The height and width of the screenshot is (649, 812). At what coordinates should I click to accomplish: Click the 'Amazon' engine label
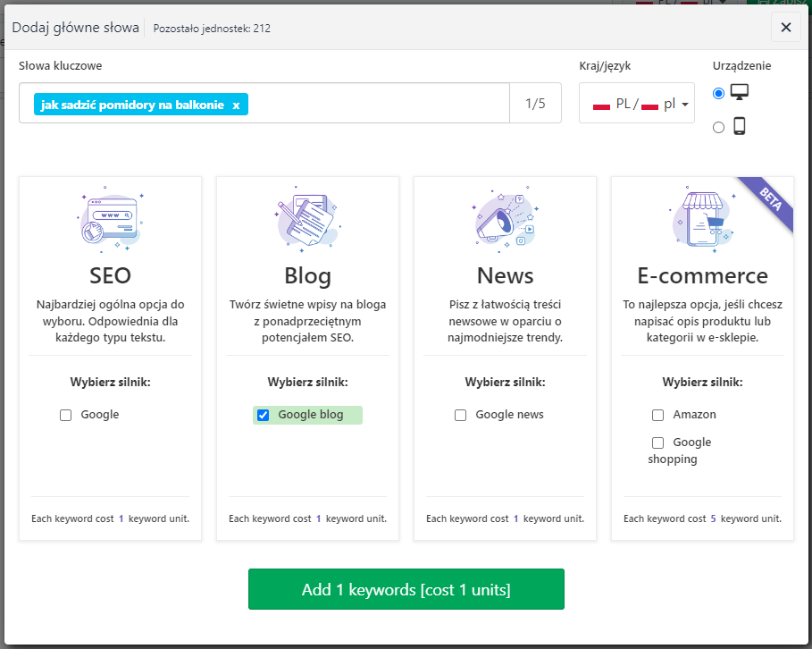(x=694, y=415)
